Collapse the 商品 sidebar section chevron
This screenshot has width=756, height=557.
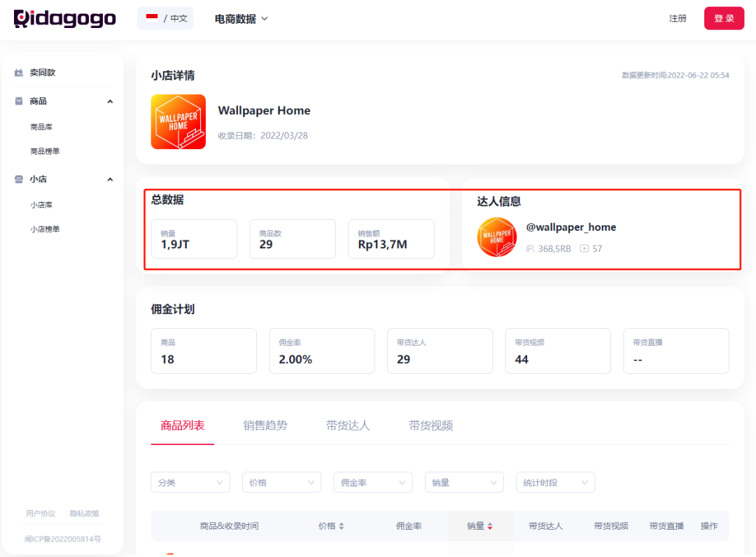[110, 101]
